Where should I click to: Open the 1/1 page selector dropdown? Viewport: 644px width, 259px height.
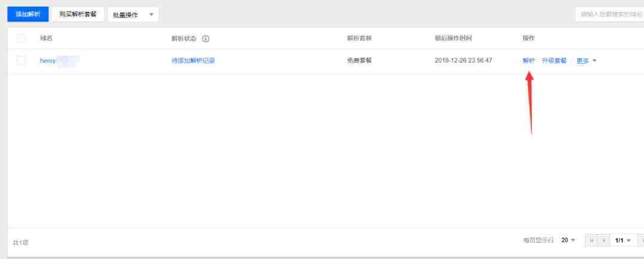pyautogui.click(x=623, y=241)
